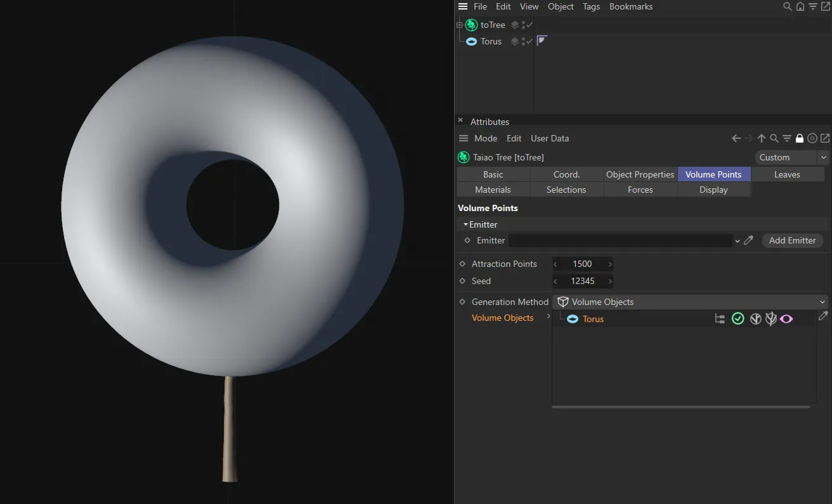Increase Attraction Points with the right arrow stepper
This screenshot has width=832, height=504.
click(x=608, y=264)
